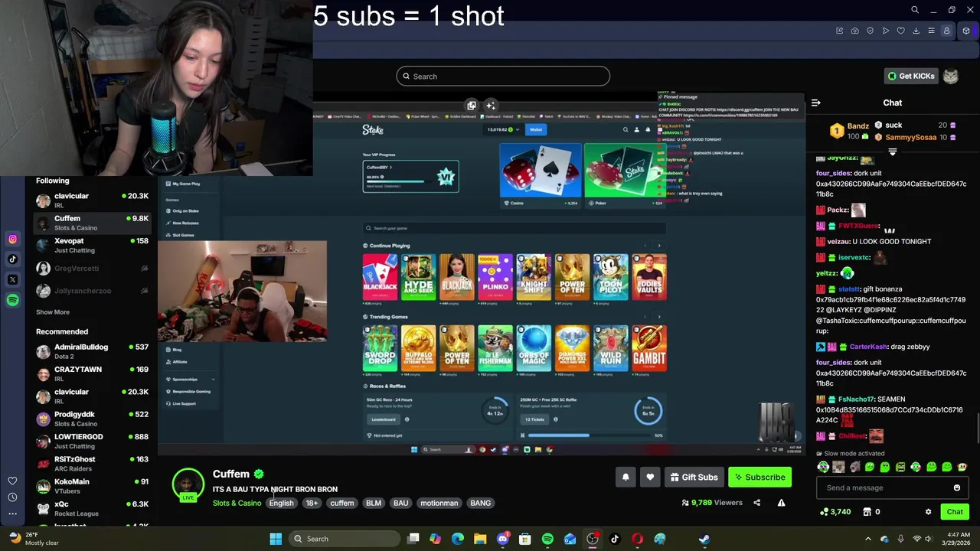
Task: Click Show More in the Following list
Action: (x=53, y=312)
